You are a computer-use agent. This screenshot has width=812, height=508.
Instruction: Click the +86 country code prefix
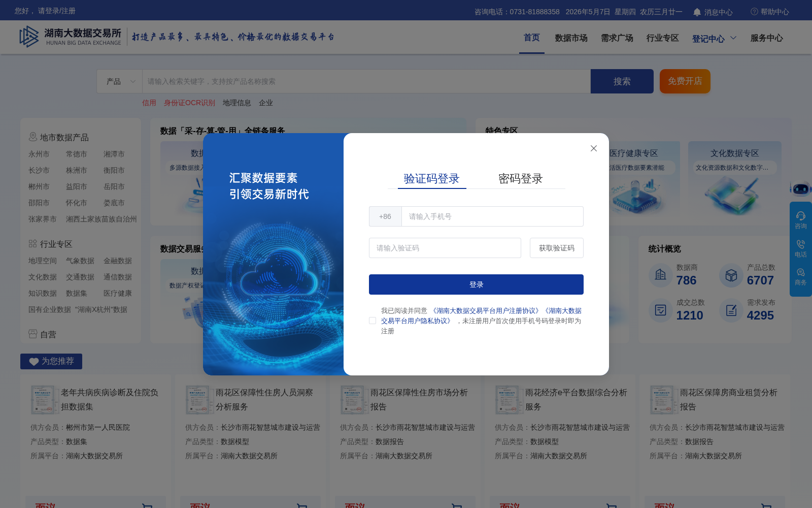coord(385,216)
